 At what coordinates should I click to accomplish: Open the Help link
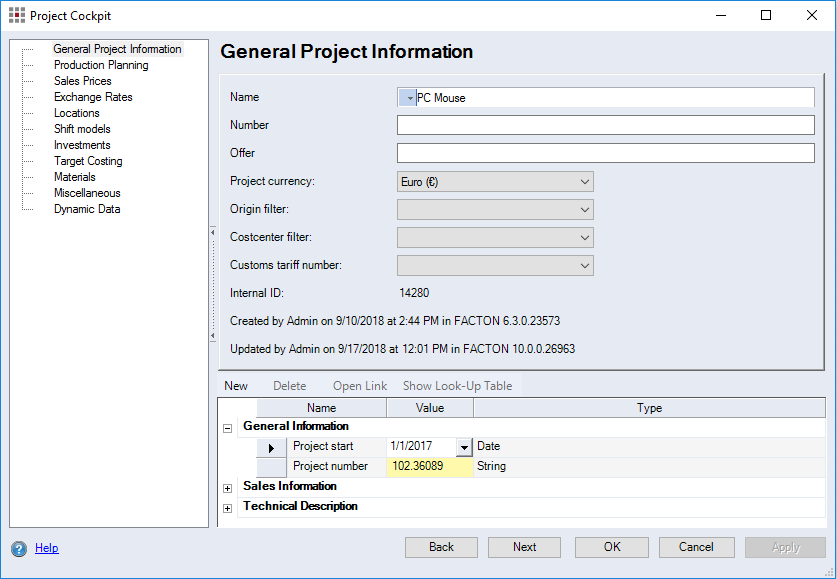point(47,548)
